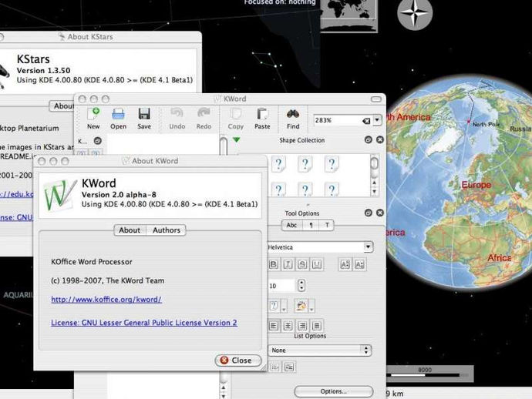Select the paragraph mark tab in Tool Options
Screen dimensions: 532x399
point(311,225)
